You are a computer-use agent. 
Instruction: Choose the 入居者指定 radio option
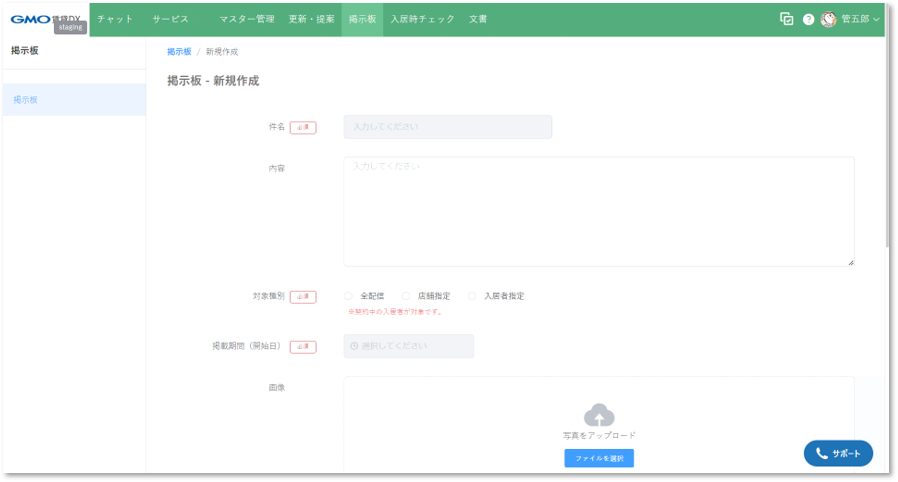472,296
